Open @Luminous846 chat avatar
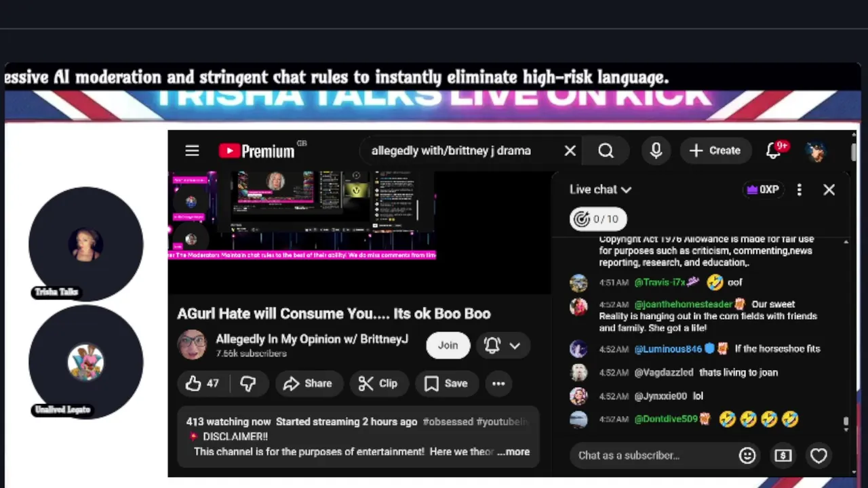Image resolution: width=868 pixels, height=488 pixels. (x=578, y=349)
